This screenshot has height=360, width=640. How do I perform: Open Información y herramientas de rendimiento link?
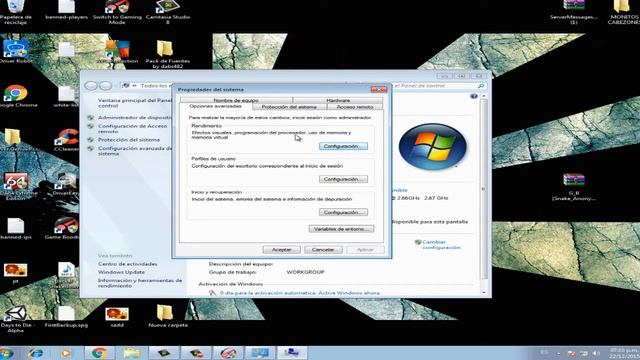click(140, 283)
